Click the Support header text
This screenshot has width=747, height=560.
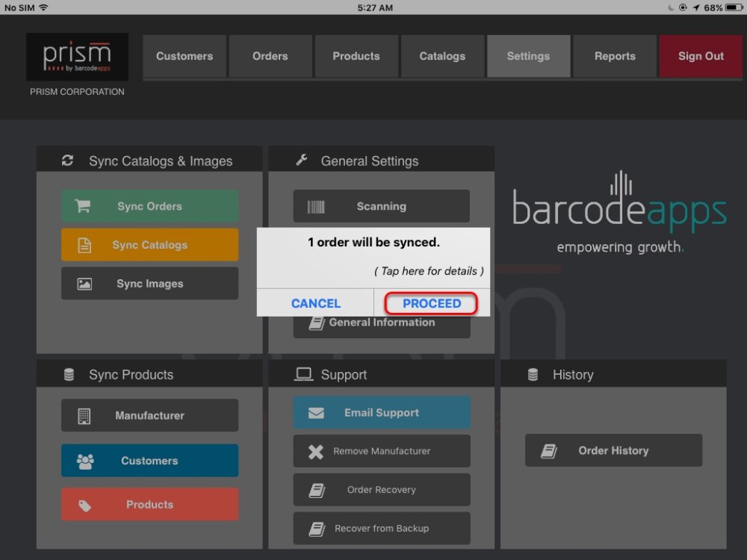tap(344, 375)
